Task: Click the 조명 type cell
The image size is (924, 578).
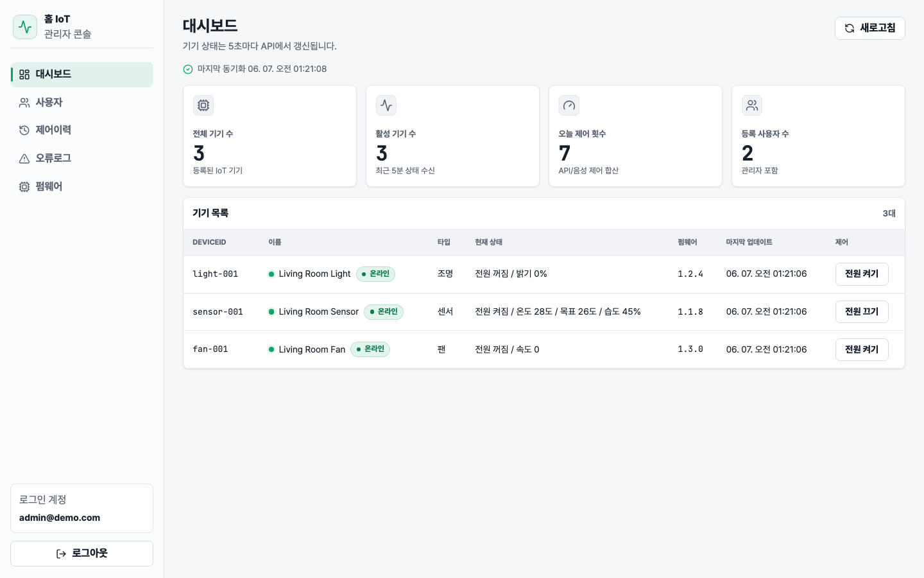Action: pos(445,274)
